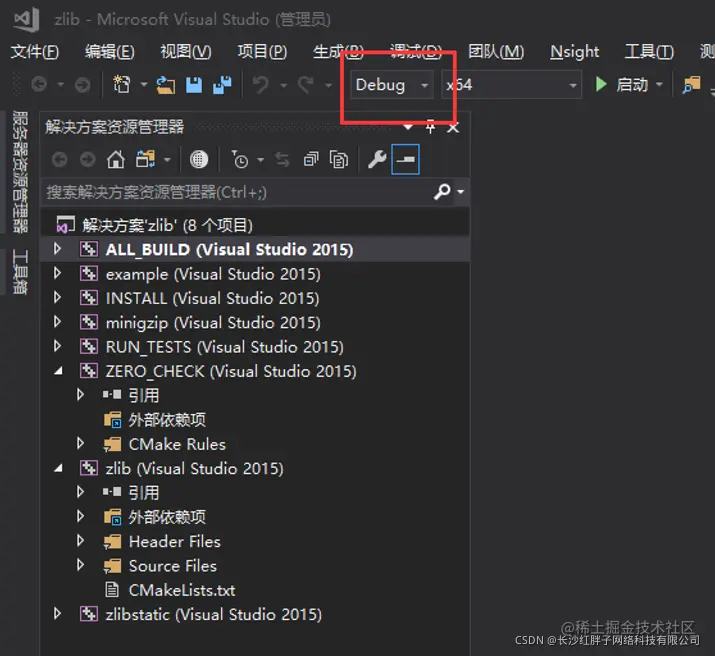Click the New Project toolbar icon
This screenshot has width=715, height=656.
coord(121,85)
